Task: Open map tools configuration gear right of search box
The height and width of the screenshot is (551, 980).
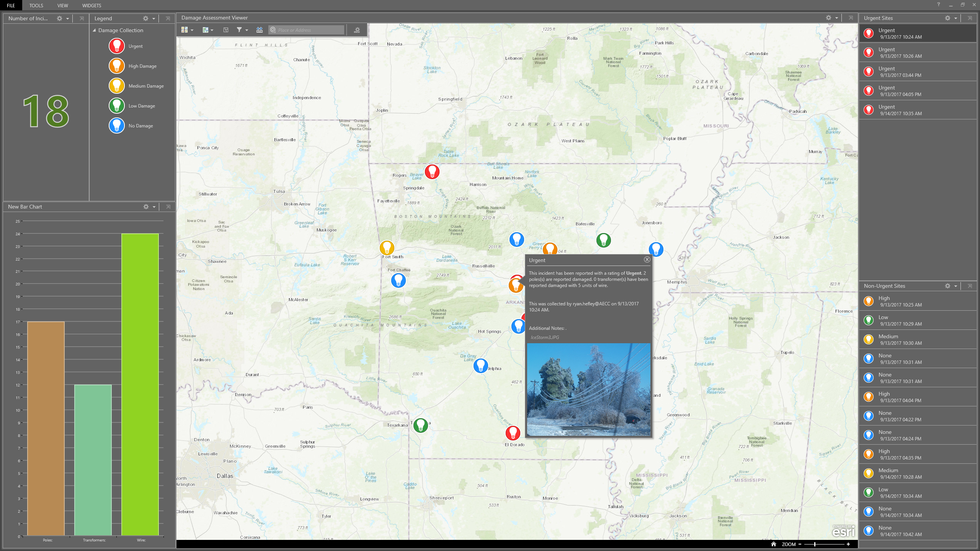Action: tap(357, 30)
